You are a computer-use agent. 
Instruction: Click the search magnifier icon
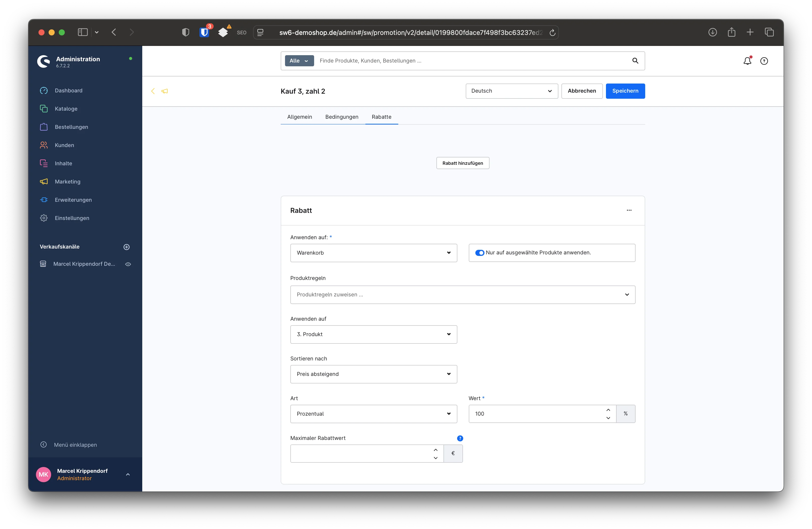point(635,61)
